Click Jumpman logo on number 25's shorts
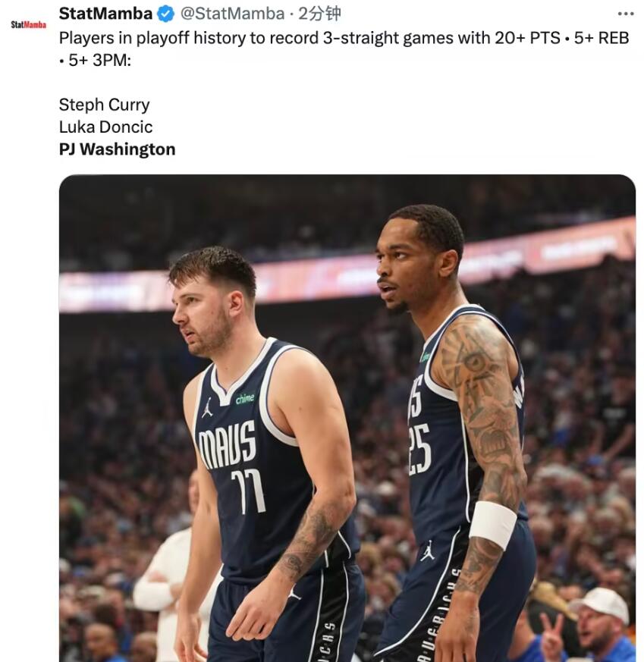 [x=427, y=551]
